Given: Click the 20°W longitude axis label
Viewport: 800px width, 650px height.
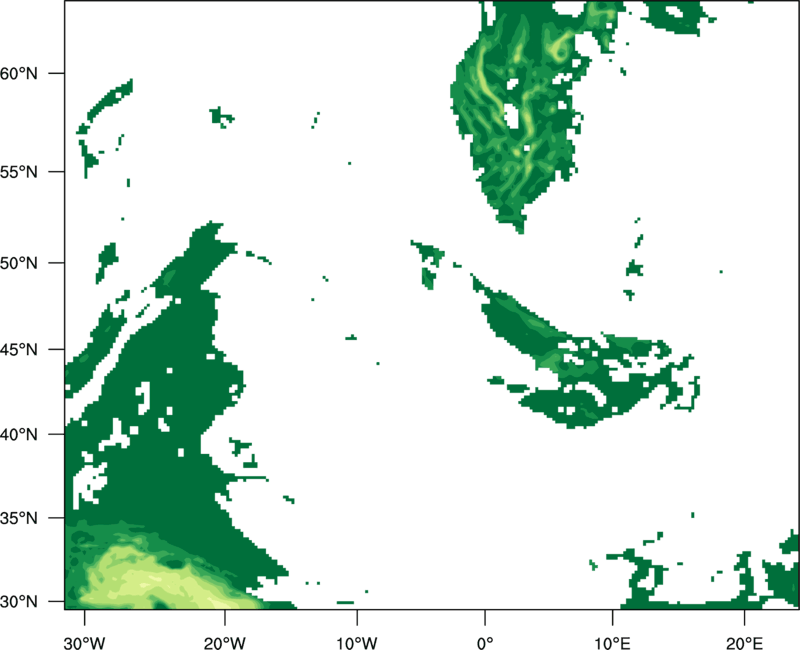Looking at the screenshot, I should coord(224,643).
